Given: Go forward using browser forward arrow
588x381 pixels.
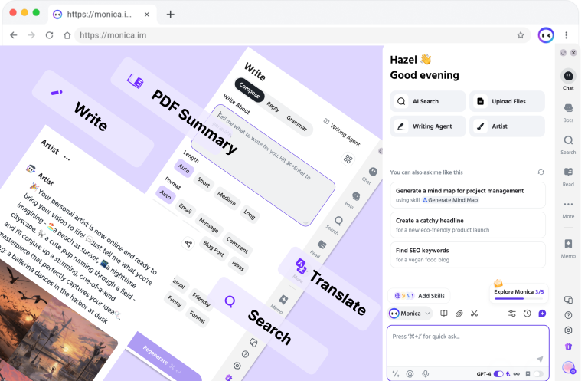Looking at the screenshot, I should click(x=31, y=35).
